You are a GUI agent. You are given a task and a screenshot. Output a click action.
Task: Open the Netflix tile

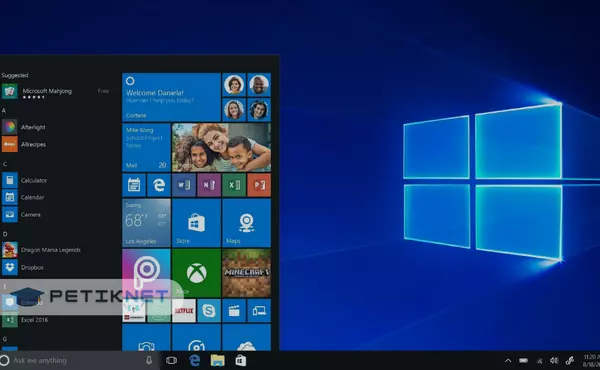184,311
